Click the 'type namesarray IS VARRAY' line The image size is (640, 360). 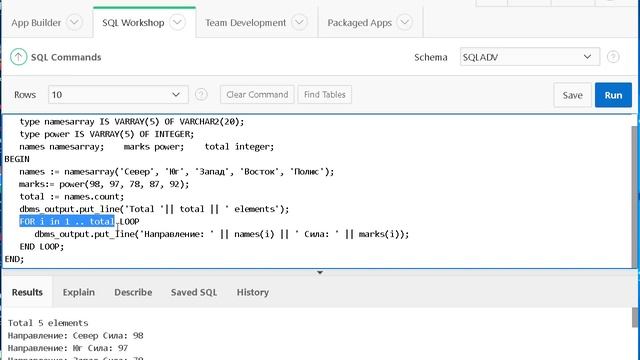[132, 122]
